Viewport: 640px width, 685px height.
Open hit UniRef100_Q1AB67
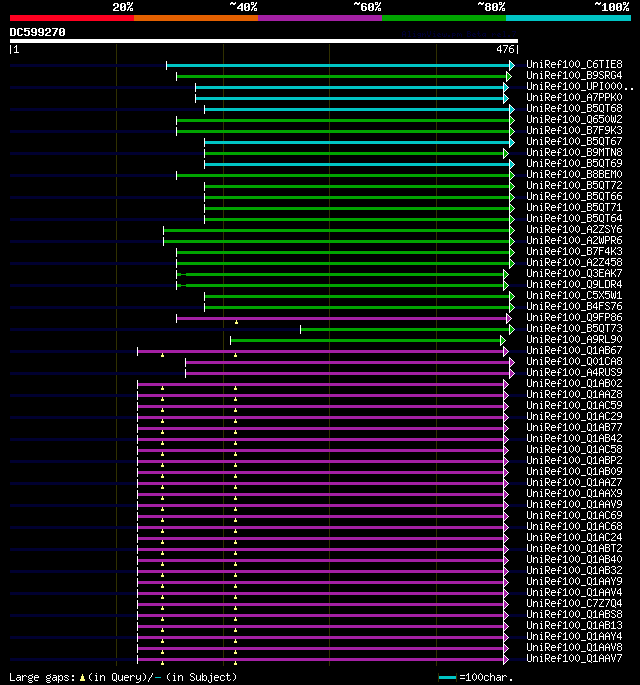click(574, 350)
